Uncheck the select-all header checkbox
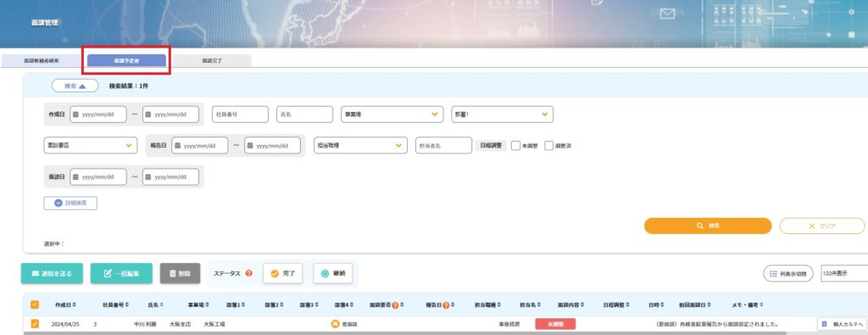This screenshot has width=868, height=335. point(35,304)
